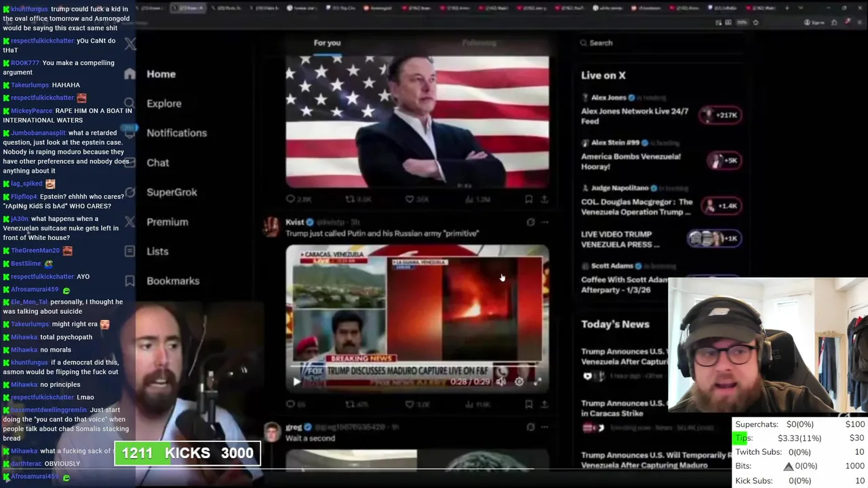This screenshot has width=868, height=488.
Task: Click the KICKS goal counter overlay
Action: point(187,453)
